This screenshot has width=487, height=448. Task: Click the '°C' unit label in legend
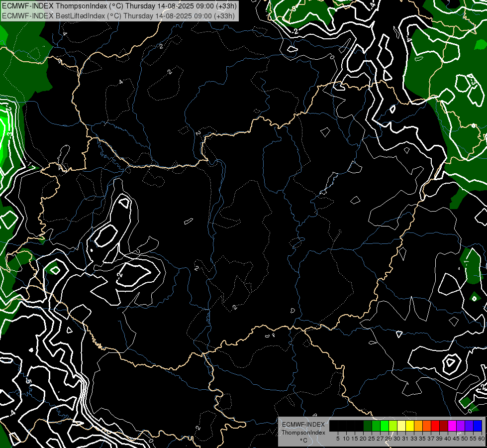point(303,441)
